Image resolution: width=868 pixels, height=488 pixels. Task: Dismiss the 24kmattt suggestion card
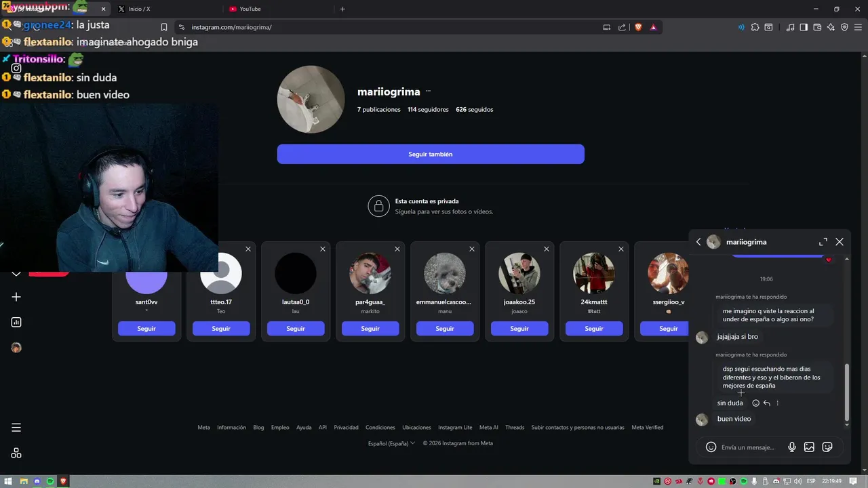[621, 249]
